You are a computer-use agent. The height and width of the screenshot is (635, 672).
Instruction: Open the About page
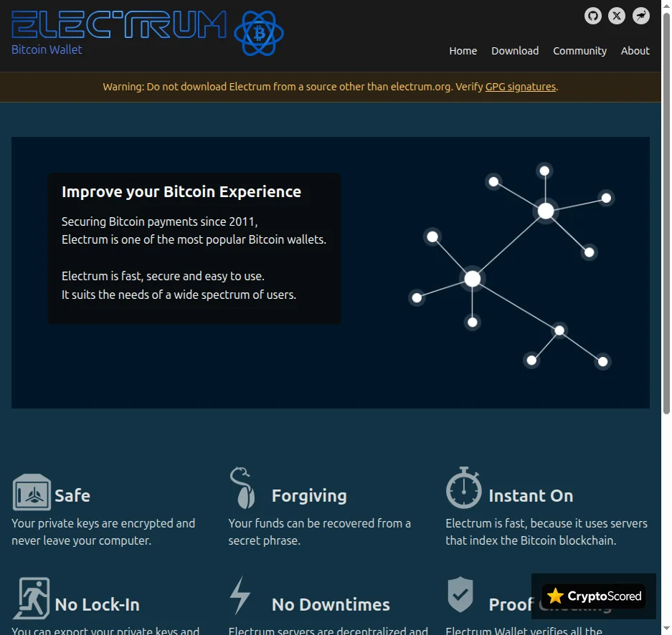point(635,51)
